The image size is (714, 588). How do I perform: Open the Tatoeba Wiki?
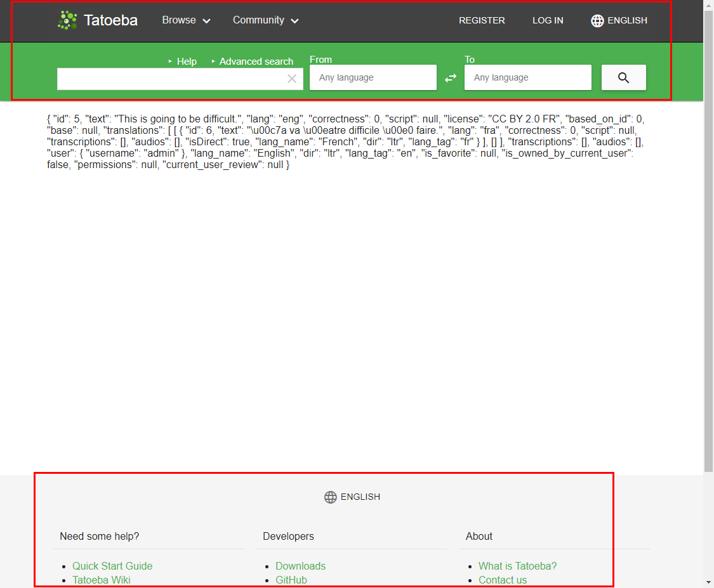tap(102, 580)
